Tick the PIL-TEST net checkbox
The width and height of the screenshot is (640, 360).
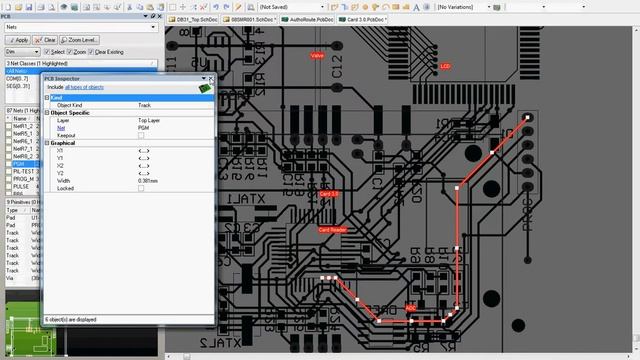pos(9,171)
